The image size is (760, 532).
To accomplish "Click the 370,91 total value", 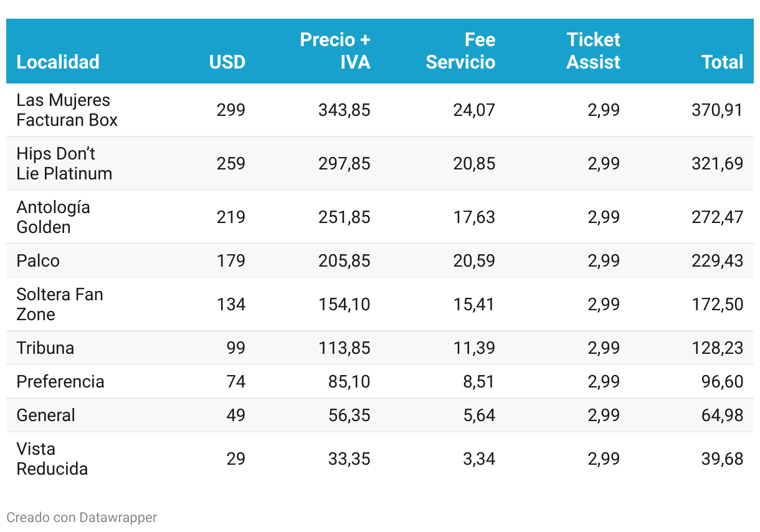I will pos(717,110).
